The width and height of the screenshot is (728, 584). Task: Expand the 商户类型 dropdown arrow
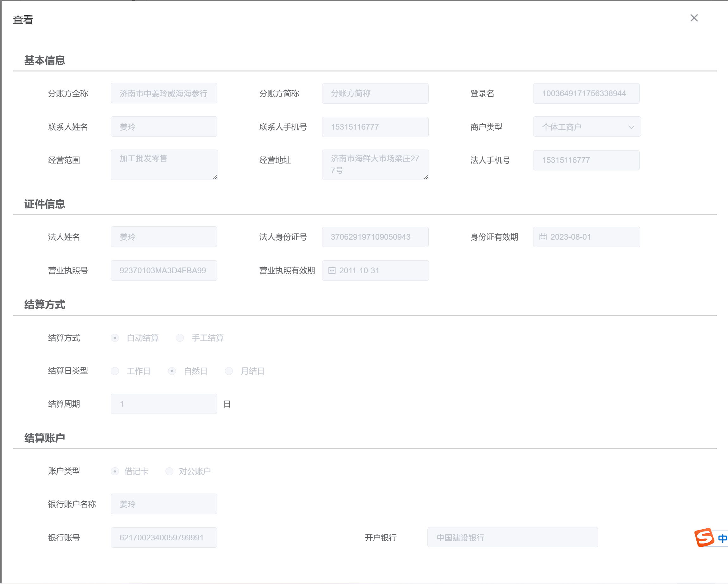pyautogui.click(x=631, y=127)
